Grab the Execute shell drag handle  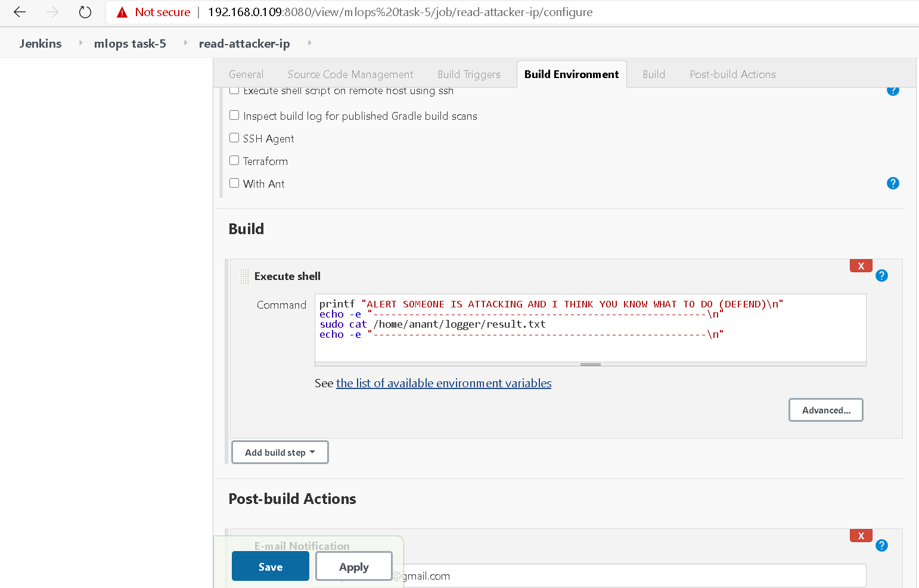(244, 276)
